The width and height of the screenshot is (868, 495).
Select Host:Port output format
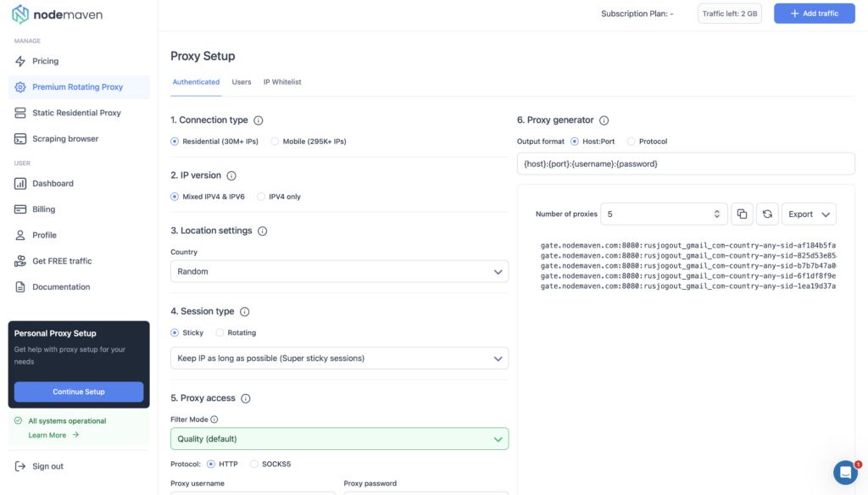pyautogui.click(x=575, y=142)
